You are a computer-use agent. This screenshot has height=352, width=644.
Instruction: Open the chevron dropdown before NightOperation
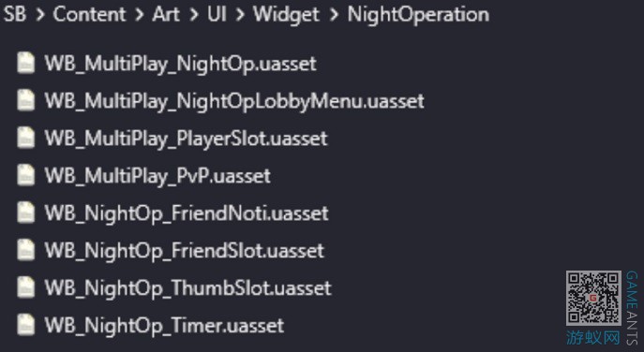coord(335,15)
